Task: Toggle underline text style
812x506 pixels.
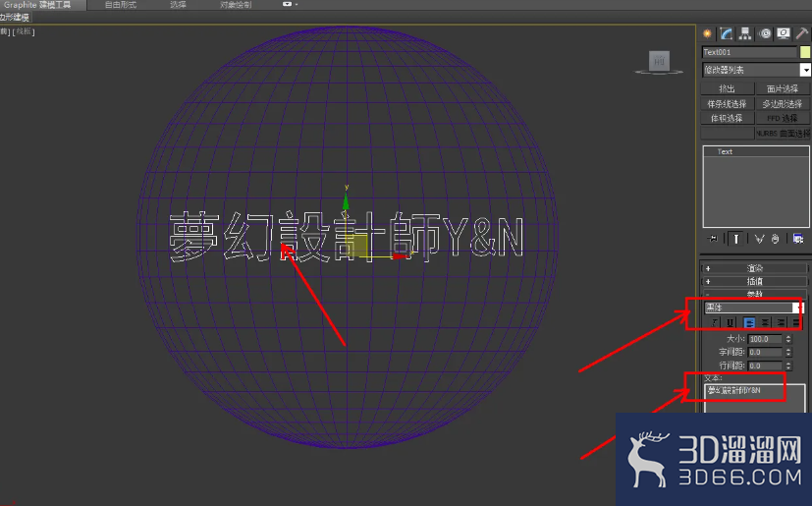Action: [x=731, y=322]
